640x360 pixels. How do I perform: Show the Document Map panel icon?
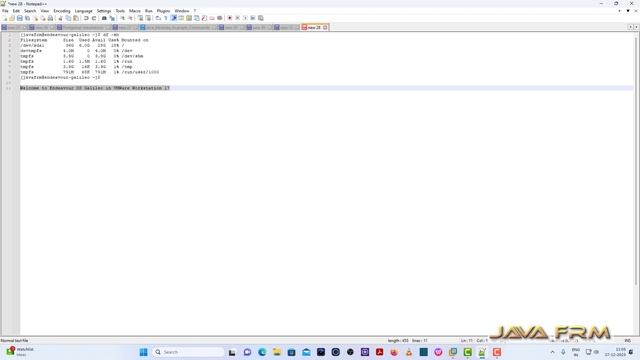(189, 18)
